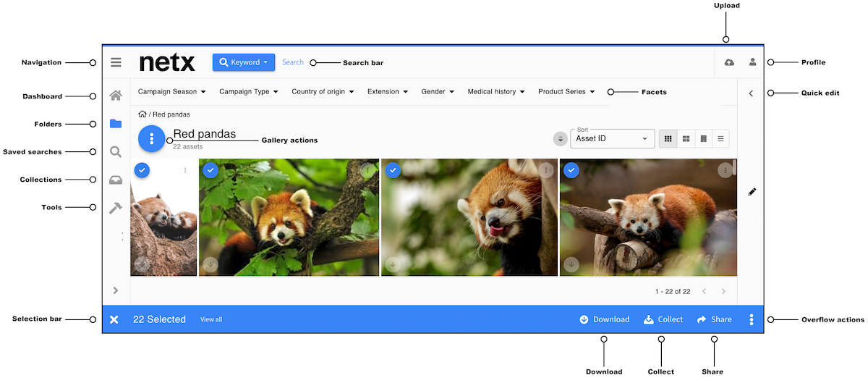Uncheck the panda on log thumbnail
This screenshot has height=378, width=868.
pos(571,169)
